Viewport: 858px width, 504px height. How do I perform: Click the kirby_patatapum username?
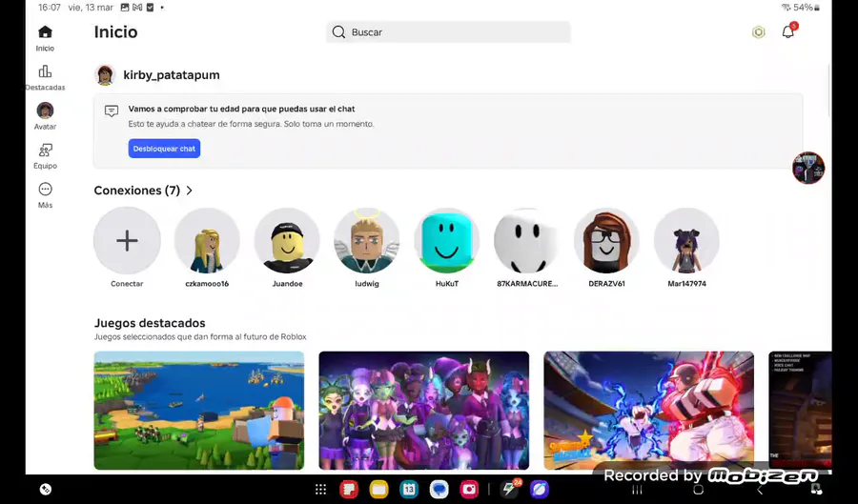(172, 75)
